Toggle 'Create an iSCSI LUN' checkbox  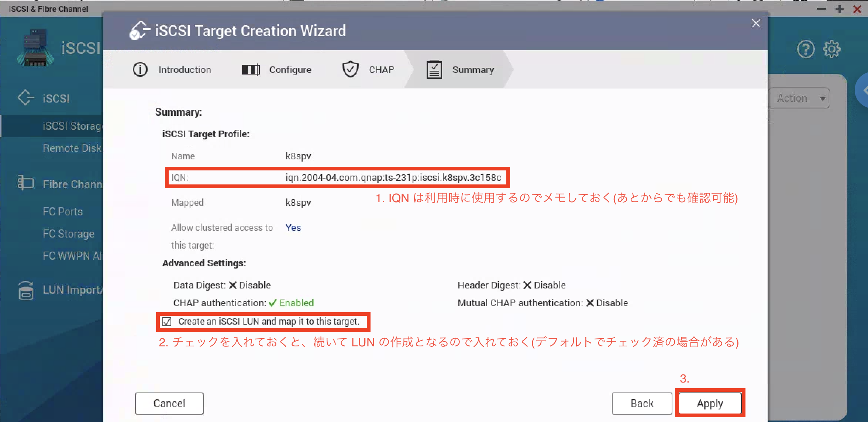(167, 321)
